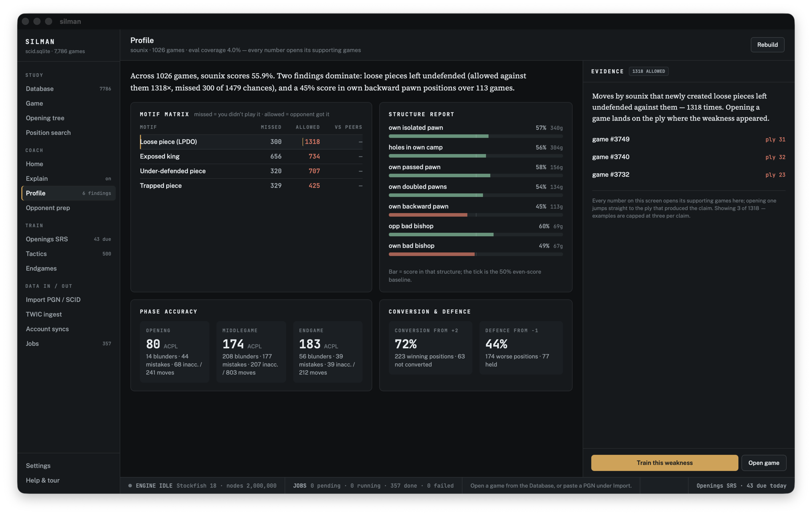This screenshot has width=812, height=515.
Task: Click the SILMAN app title
Action: pyautogui.click(x=40, y=42)
